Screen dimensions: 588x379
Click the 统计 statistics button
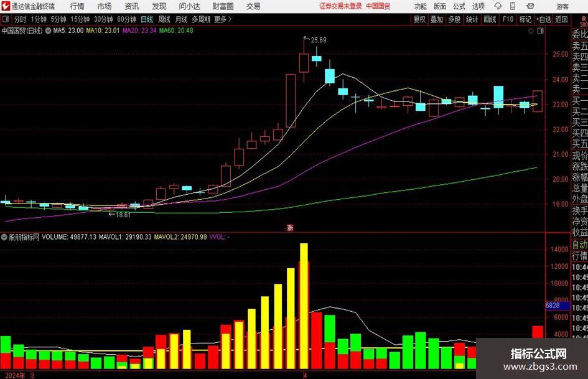click(472, 19)
